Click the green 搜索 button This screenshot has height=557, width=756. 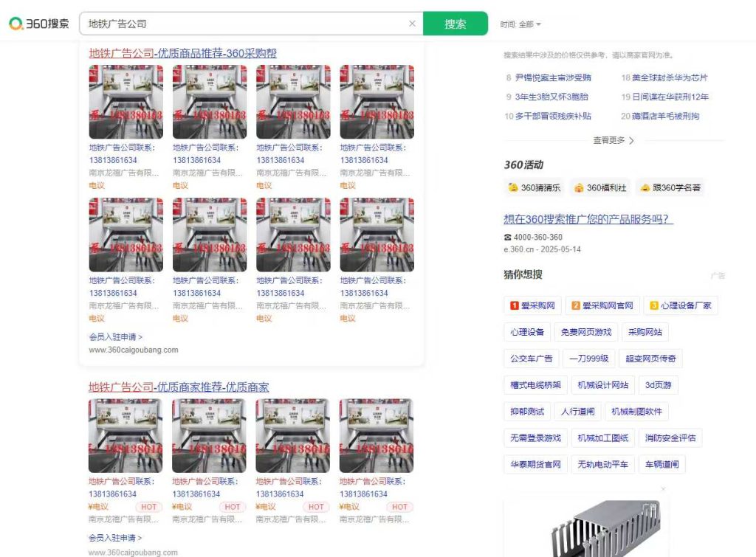coord(455,24)
